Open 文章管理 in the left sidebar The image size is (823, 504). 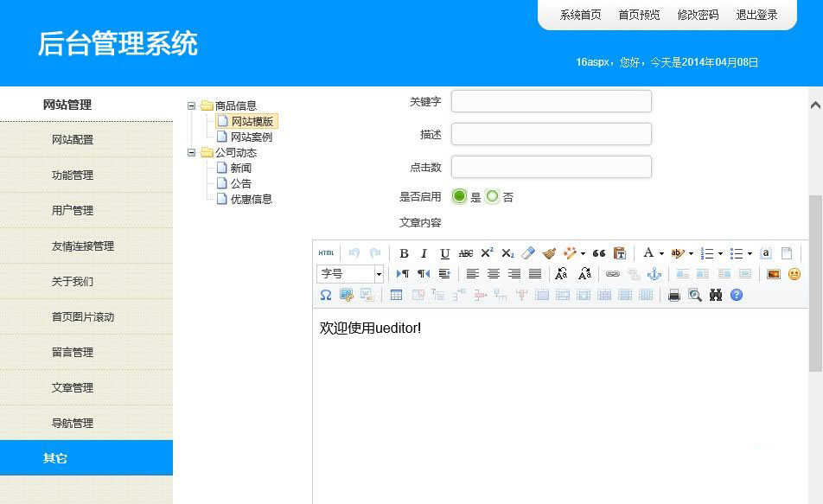coord(72,387)
